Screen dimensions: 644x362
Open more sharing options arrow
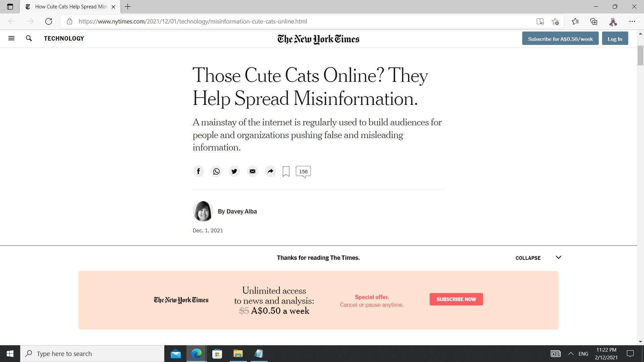coord(270,171)
